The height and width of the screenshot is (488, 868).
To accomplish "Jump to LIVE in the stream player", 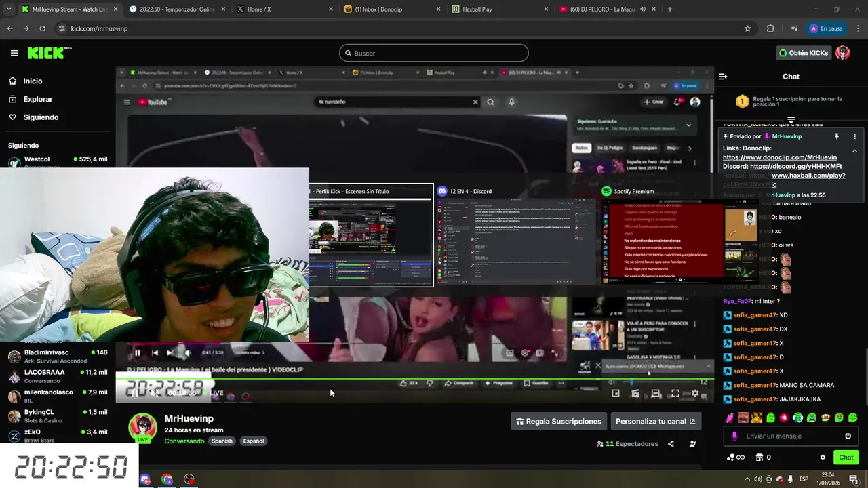I will [213, 393].
